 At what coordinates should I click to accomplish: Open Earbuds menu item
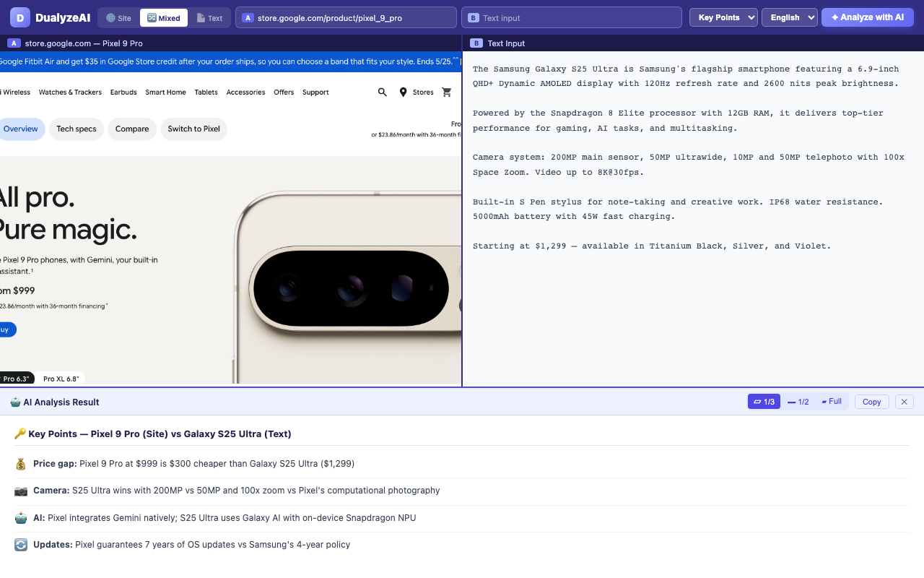click(x=123, y=92)
